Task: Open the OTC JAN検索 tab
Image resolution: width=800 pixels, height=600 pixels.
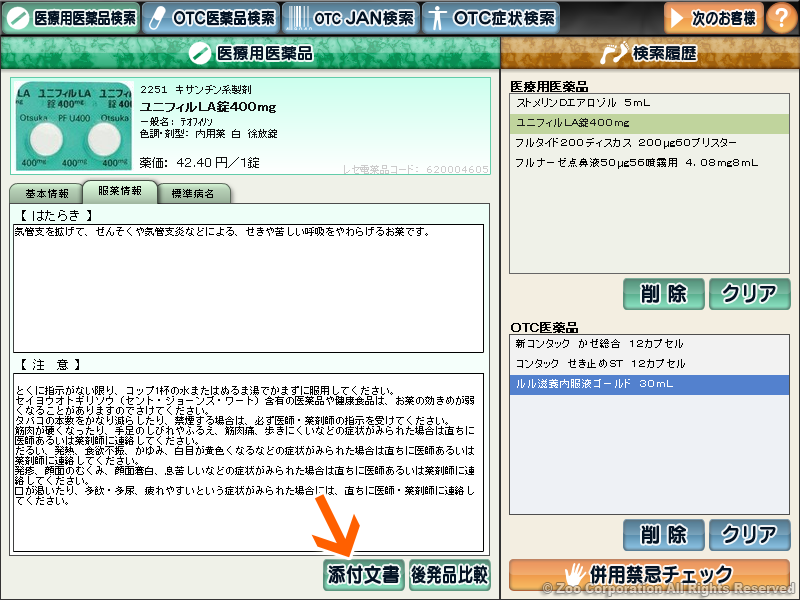Action: [351, 18]
